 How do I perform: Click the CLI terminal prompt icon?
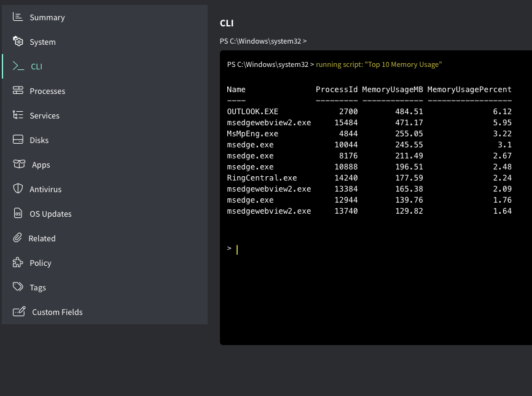(18, 66)
